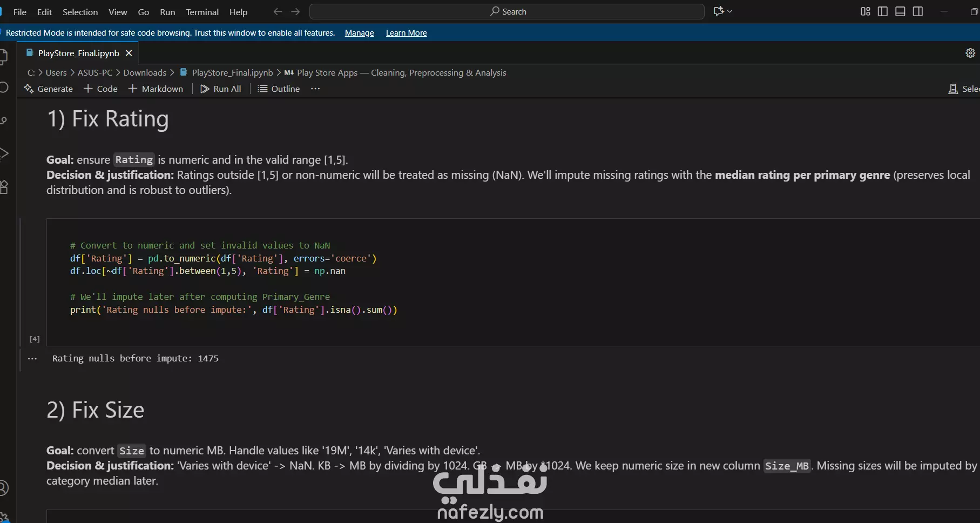The image size is (980, 523).
Task: Open the Terminal menu
Action: [x=202, y=12]
